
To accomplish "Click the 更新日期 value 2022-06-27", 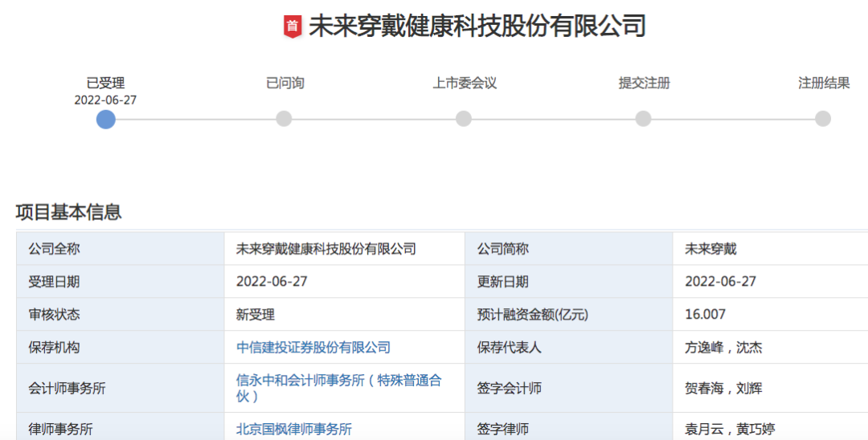I will (720, 281).
